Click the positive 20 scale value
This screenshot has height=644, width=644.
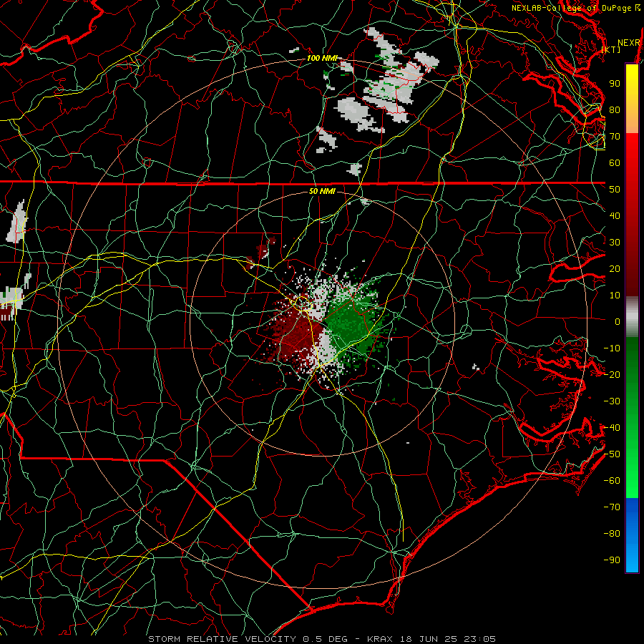615,268
